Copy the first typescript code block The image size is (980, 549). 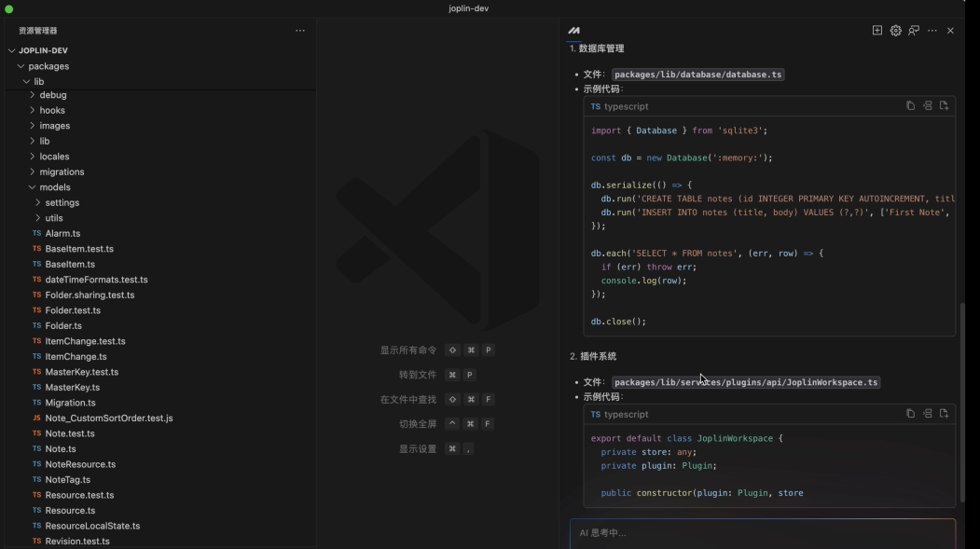click(x=910, y=106)
